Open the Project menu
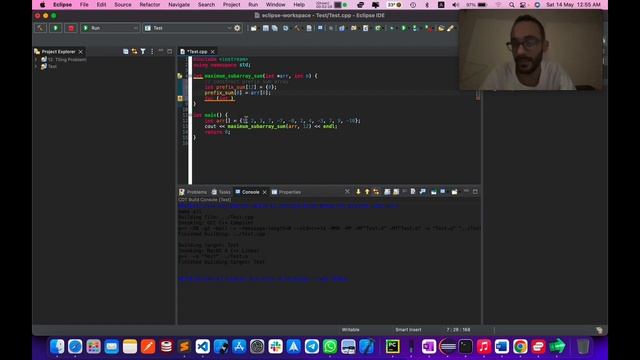Screen dimensions: 640x360 231,4
